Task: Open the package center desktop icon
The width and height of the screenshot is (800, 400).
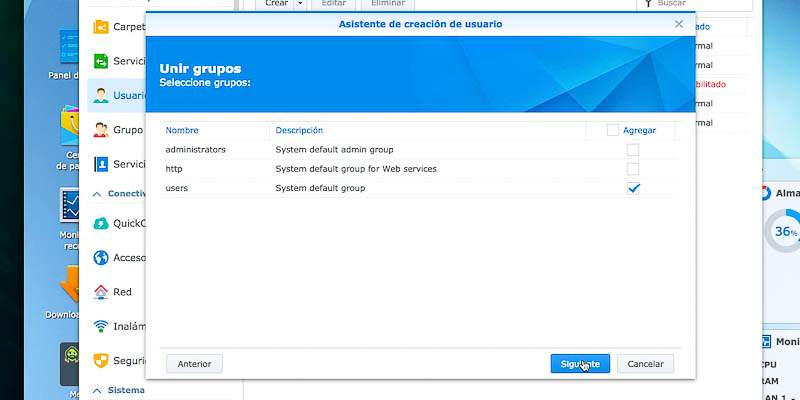Action: (x=69, y=125)
